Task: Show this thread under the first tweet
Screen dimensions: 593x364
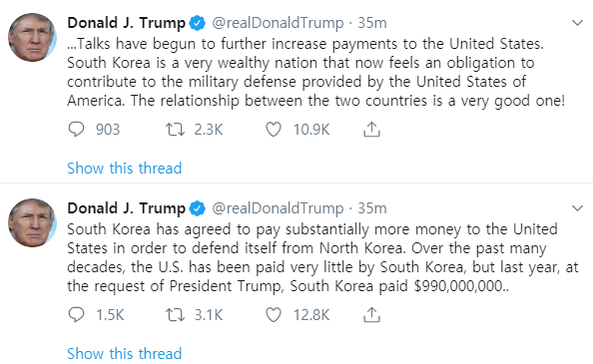Action: 125,168
